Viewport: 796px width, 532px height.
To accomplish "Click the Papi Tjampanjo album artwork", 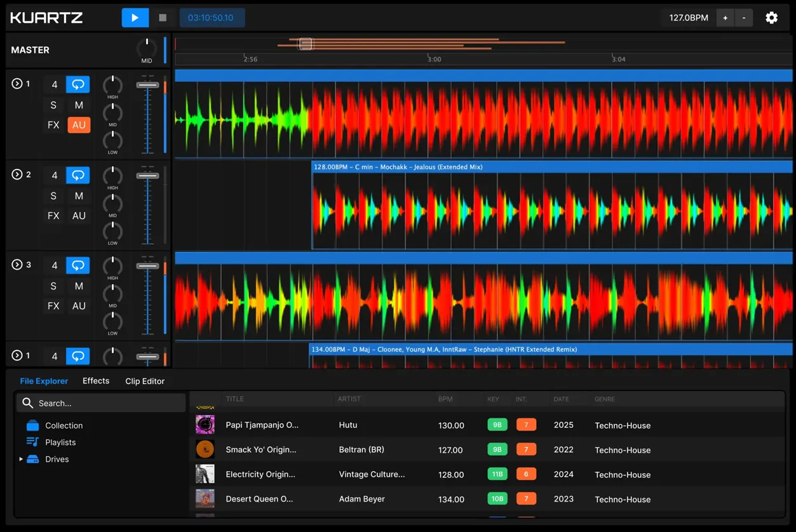I will 205,425.
